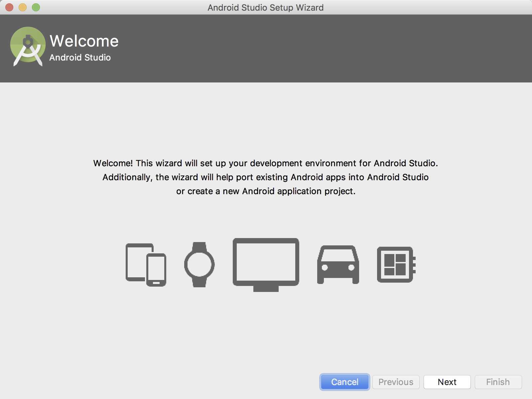
Task: Click the Android Auto car icon
Action: click(338, 265)
